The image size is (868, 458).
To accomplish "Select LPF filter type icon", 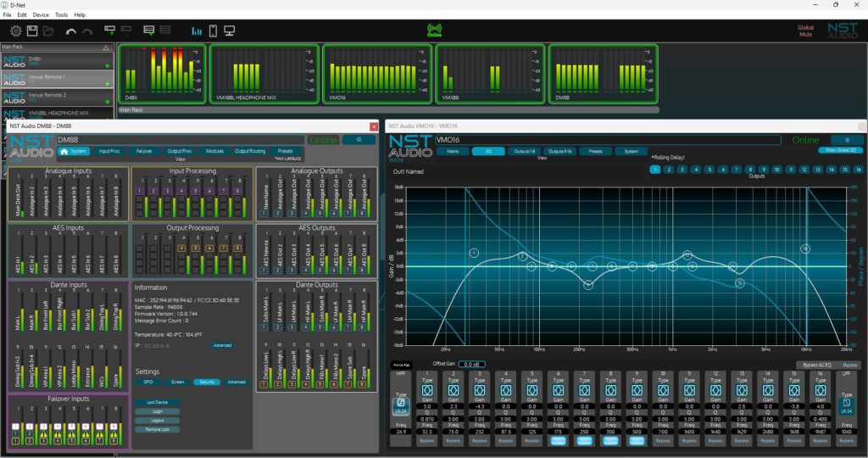I will (x=847, y=406).
